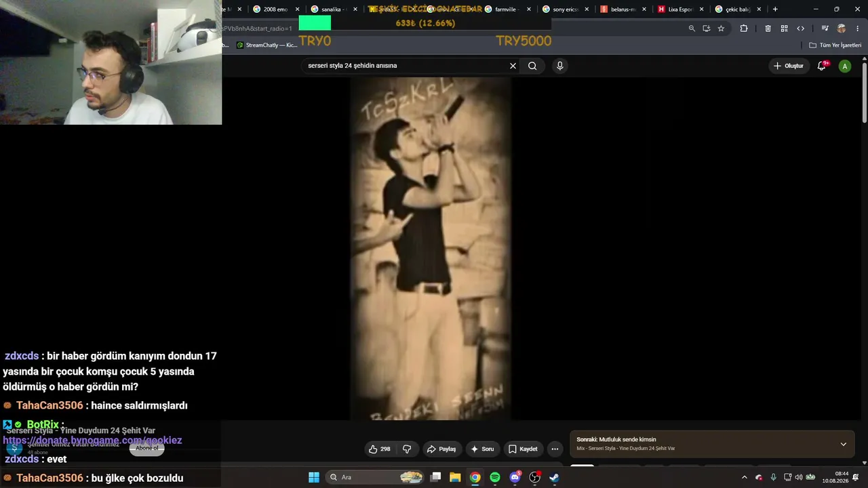Open Task View from the taskbar
868x488 pixels.
pyautogui.click(x=436, y=477)
